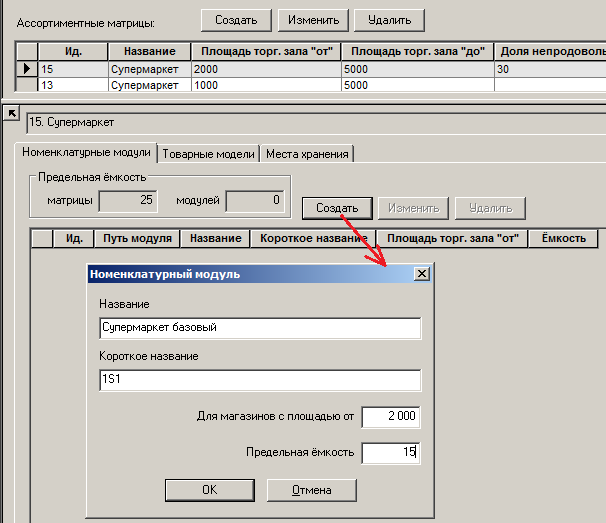Click Путь модуля column header
The height and width of the screenshot is (523, 606).
point(137,239)
